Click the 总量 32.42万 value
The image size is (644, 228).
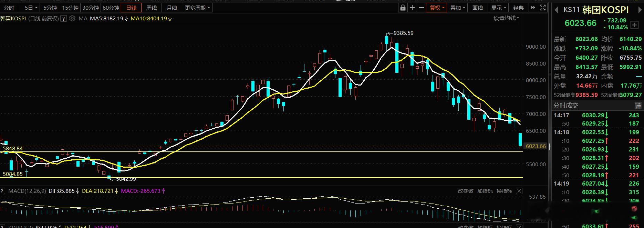click(587, 77)
